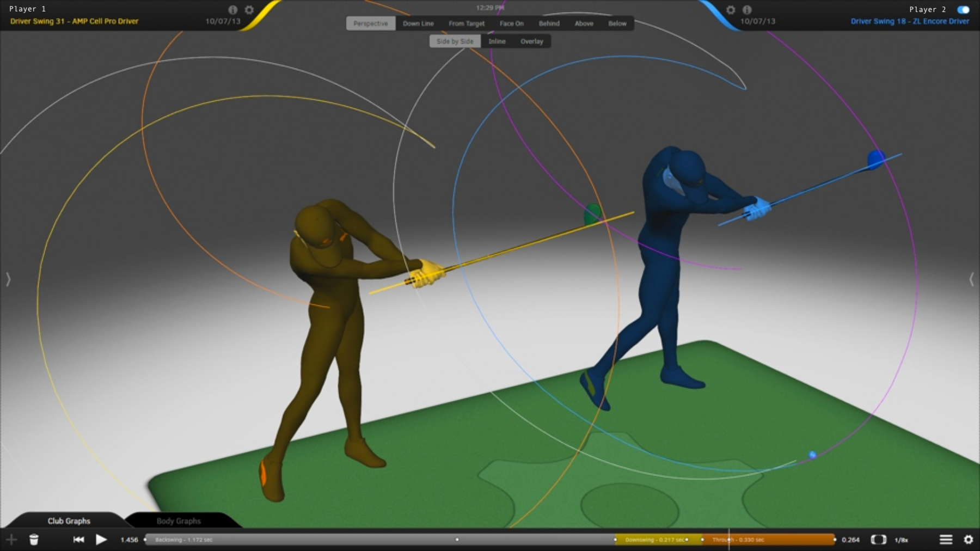This screenshot has height=551, width=980.
Task: Click rewind to jump to swing start
Action: point(78,540)
